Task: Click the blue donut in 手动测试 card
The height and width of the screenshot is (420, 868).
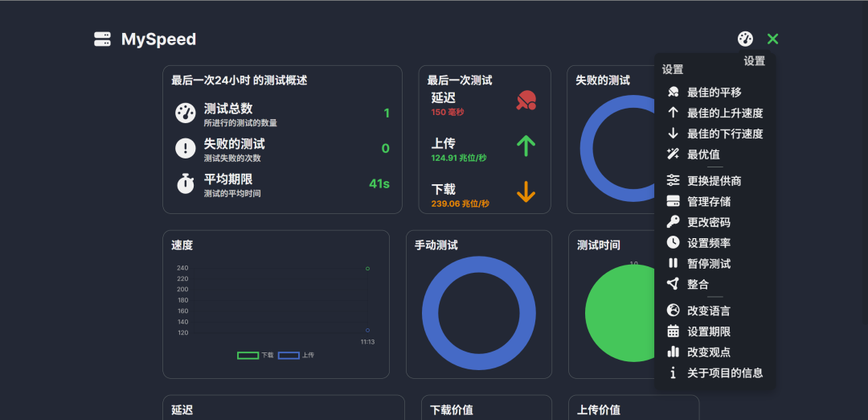Action: 479,313
